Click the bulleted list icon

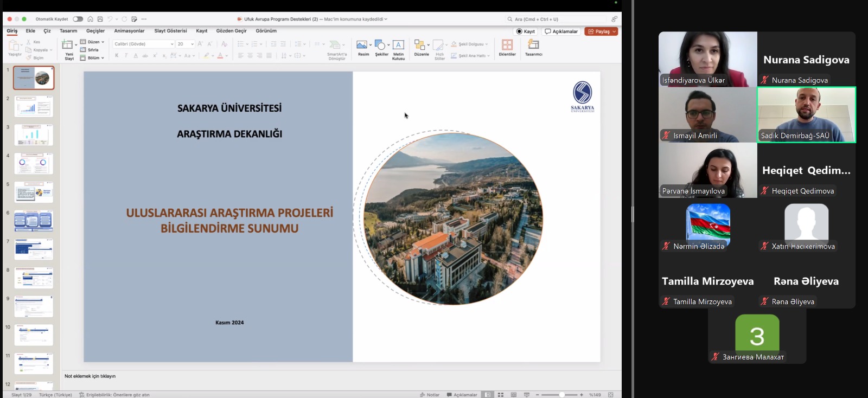240,44
